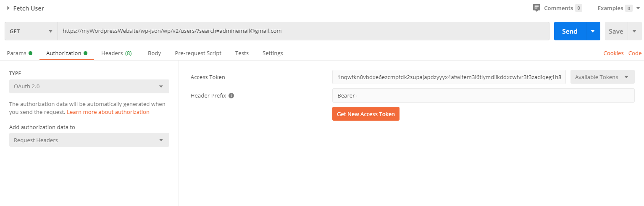Click the Bearer header prefix field
This screenshot has height=206, width=644.
pos(483,95)
